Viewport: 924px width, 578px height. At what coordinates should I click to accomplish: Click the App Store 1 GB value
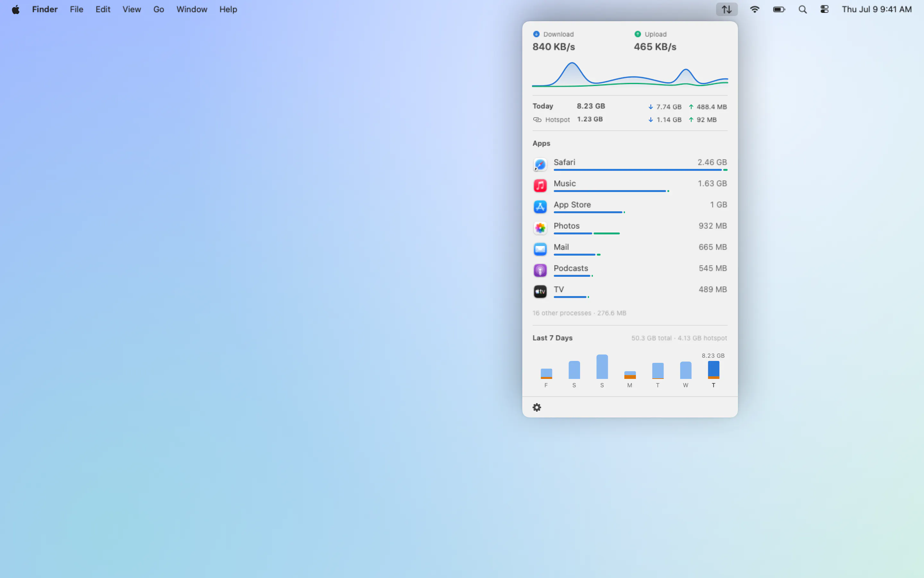point(718,205)
